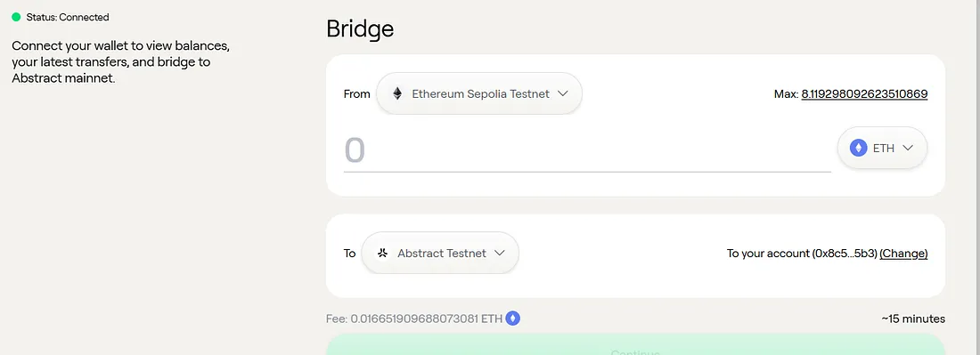980x355 pixels.
Task: Click the Status: Connected label
Action: [x=68, y=18]
